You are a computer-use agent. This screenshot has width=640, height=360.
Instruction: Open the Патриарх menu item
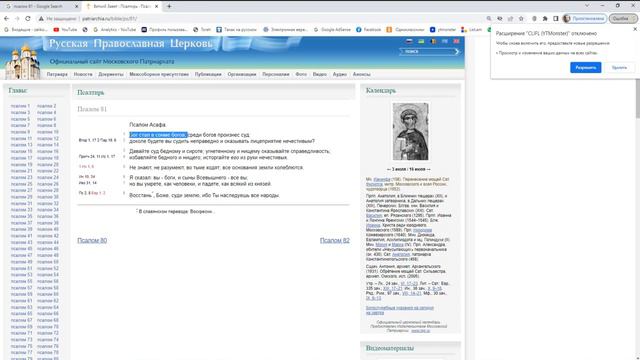[57, 74]
